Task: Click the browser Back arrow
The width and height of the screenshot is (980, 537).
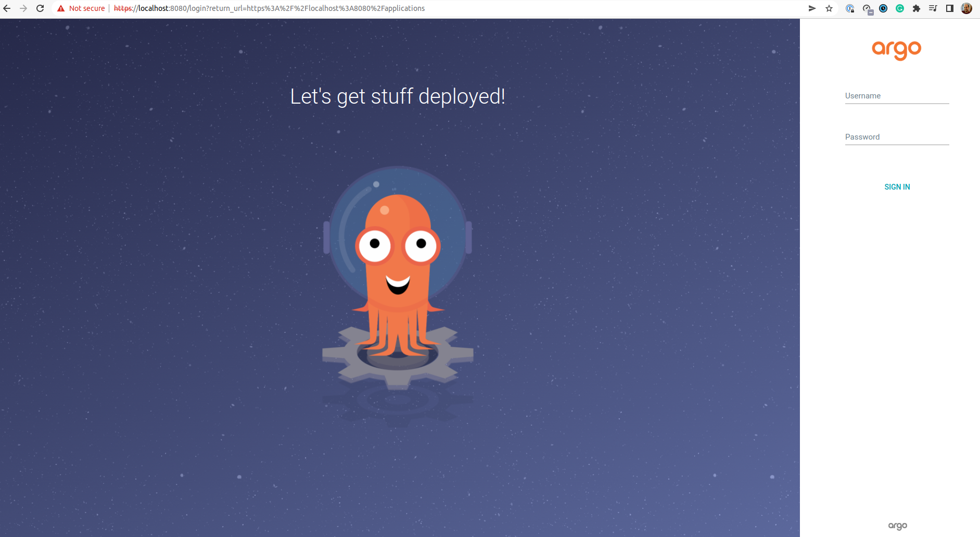Action: [7, 8]
